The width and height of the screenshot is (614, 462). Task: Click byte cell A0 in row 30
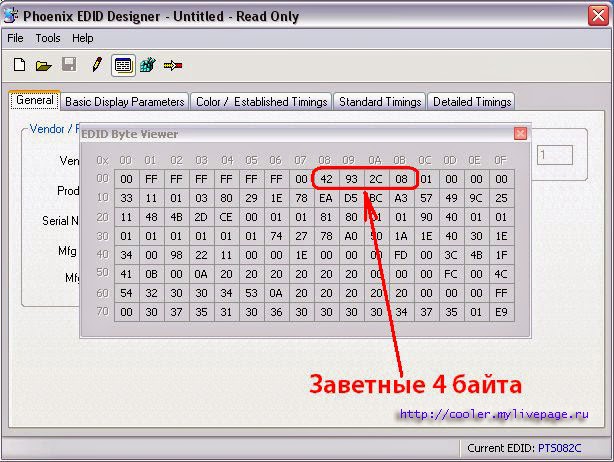(x=351, y=236)
